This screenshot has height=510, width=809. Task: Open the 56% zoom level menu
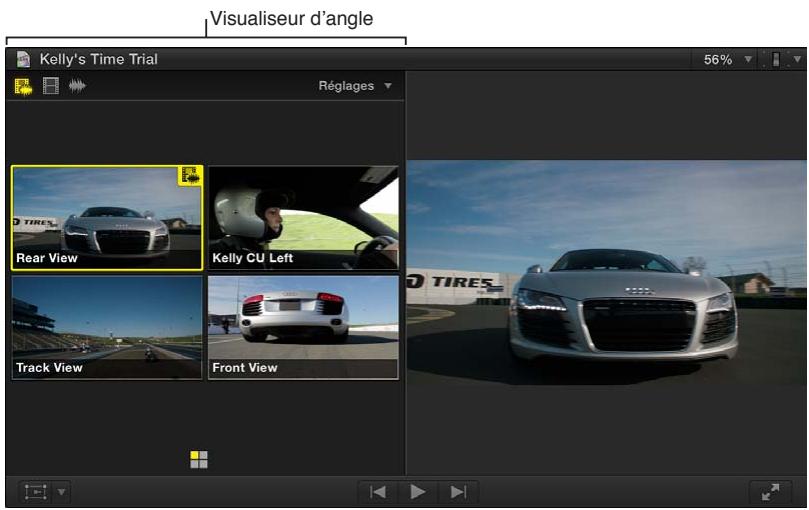coord(727,60)
